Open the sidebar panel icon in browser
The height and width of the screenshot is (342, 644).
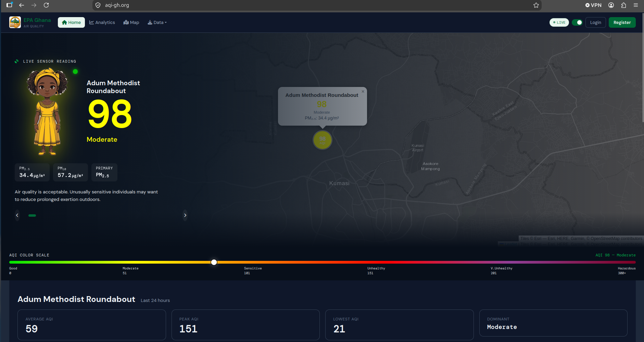click(9, 5)
